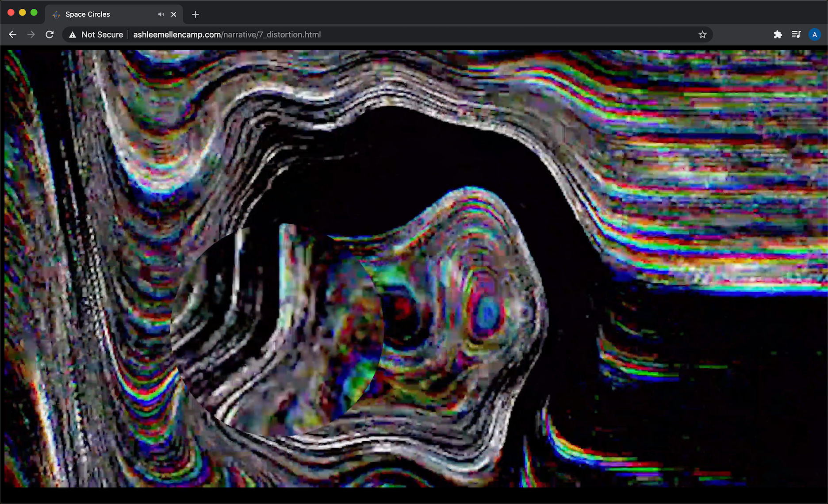Open the Extensions puzzle menu
This screenshot has height=504, width=828.
click(x=778, y=34)
